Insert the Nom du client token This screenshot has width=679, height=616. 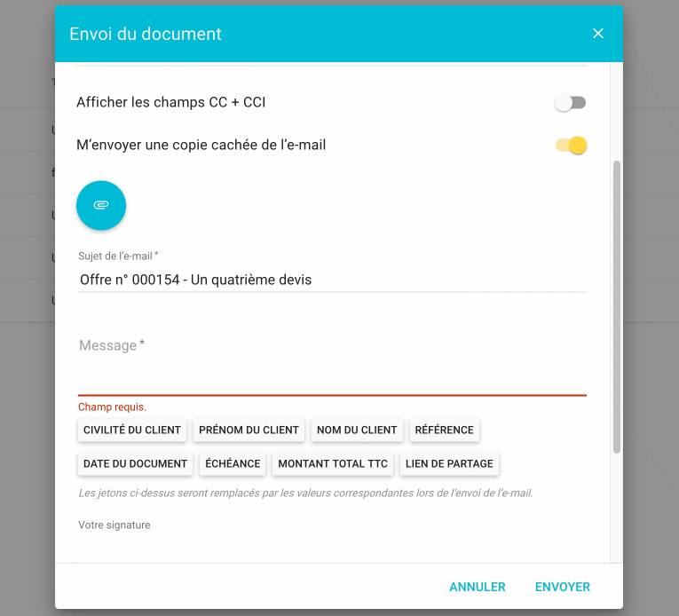[357, 430]
